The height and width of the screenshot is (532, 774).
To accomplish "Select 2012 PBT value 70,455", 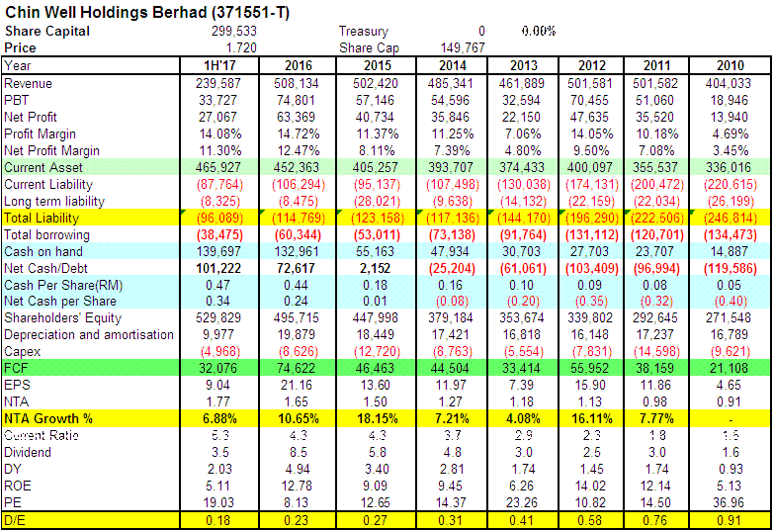I will point(589,100).
